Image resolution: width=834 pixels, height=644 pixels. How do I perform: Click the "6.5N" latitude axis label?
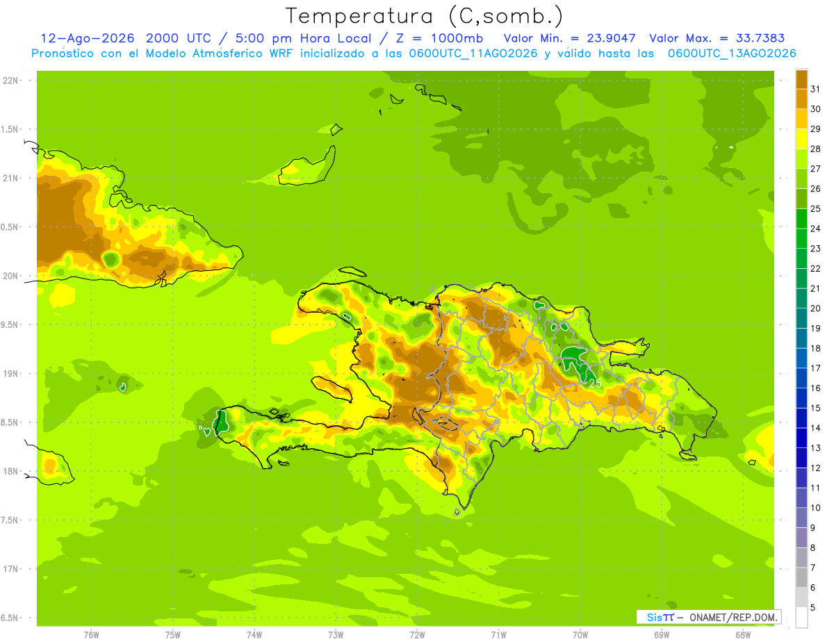pos(10,618)
